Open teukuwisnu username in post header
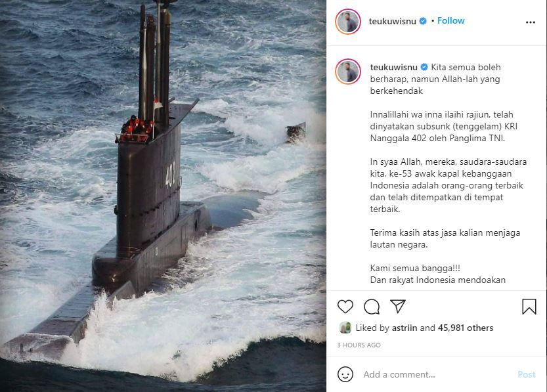The height and width of the screenshot is (392, 547). (393, 21)
